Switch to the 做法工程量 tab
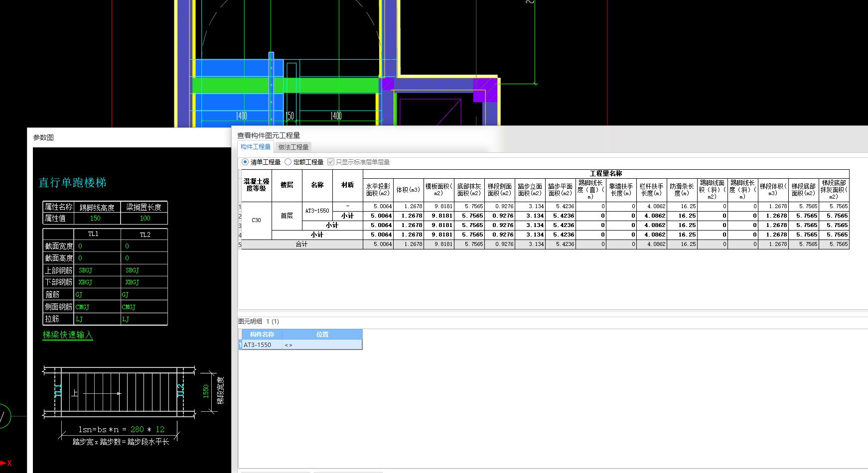The image size is (868, 473). point(293,147)
